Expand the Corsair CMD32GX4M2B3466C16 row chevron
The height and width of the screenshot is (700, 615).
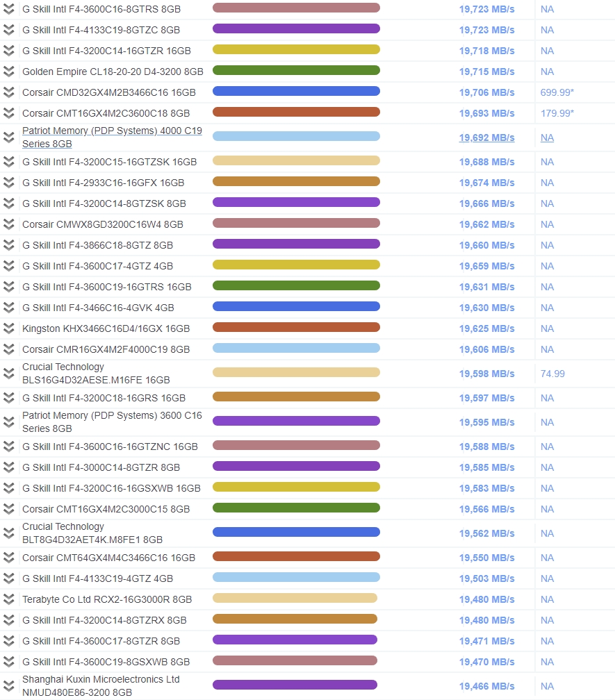click(x=8, y=92)
